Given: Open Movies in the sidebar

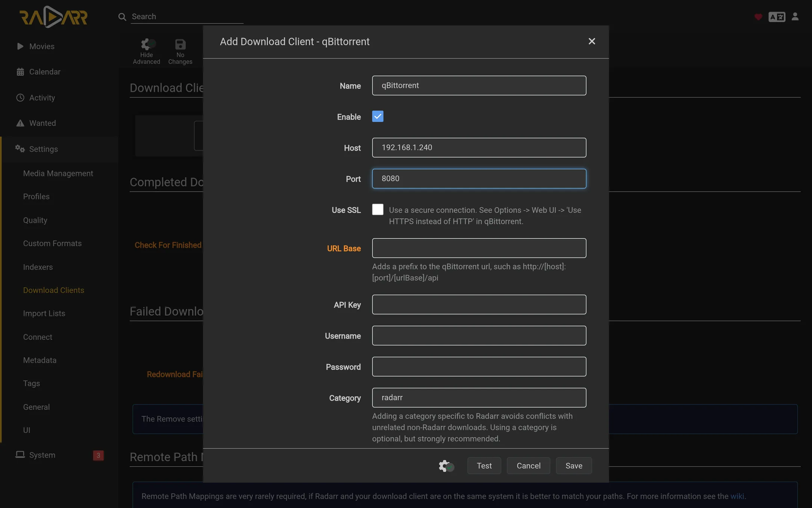Looking at the screenshot, I should (42, 46).
